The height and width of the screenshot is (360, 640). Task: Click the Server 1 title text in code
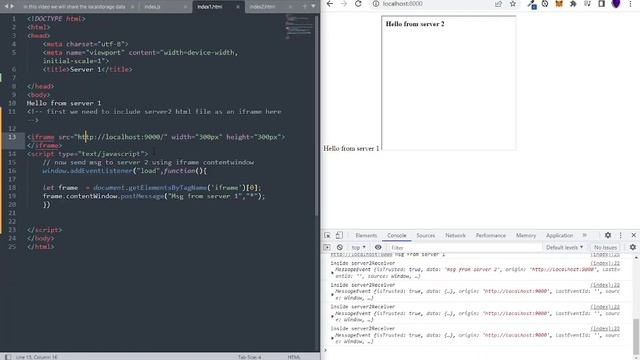[85, 69]
